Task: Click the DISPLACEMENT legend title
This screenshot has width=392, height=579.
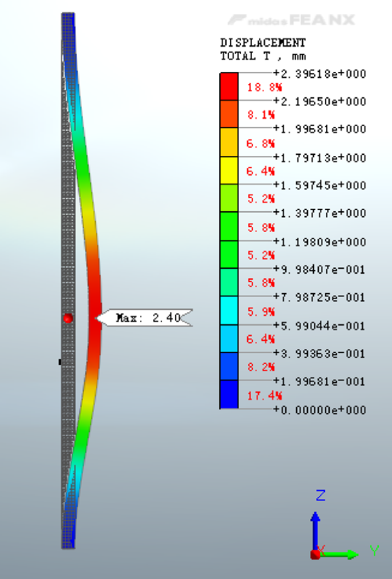Action: click(x=263, y=43)
